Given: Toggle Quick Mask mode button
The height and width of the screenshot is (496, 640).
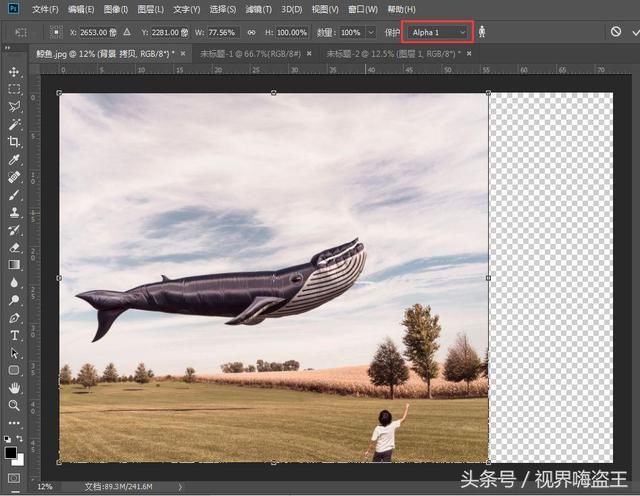Looking at the screenshot, I should coord(14,477).
